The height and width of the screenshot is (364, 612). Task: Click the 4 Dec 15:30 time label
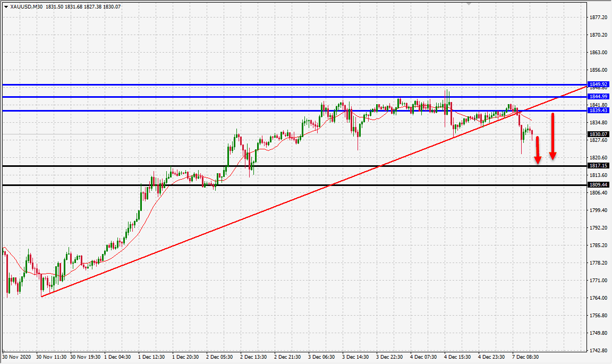point(457,357)
